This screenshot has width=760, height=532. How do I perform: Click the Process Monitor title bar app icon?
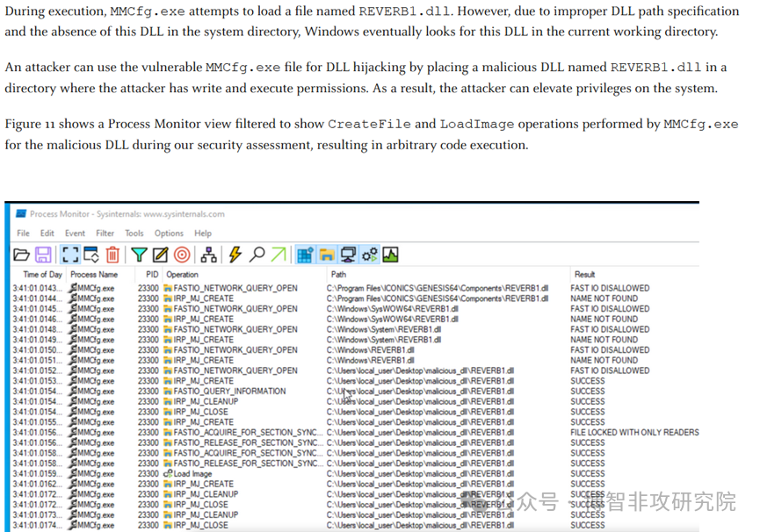click(x=21, y=213)
